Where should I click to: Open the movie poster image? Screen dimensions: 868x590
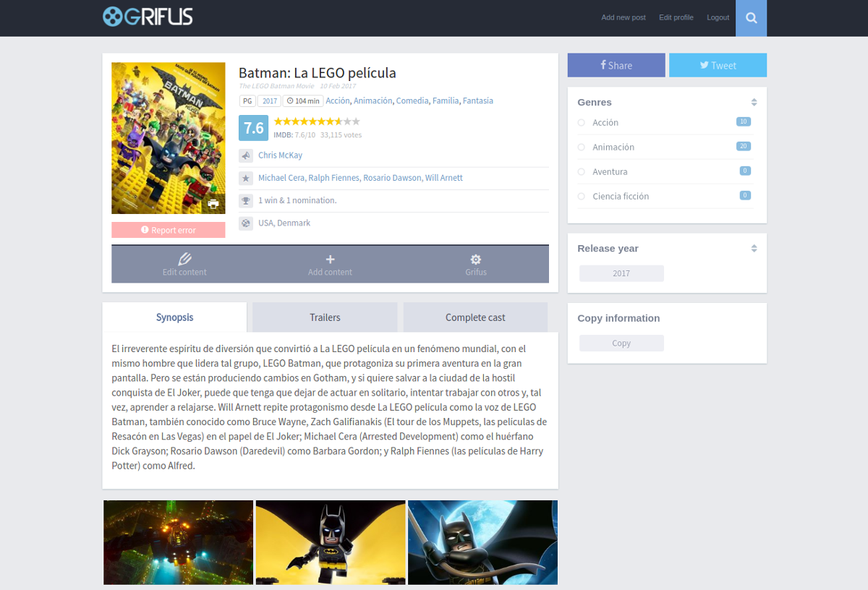pyautogui.click(x=169, y=138)
